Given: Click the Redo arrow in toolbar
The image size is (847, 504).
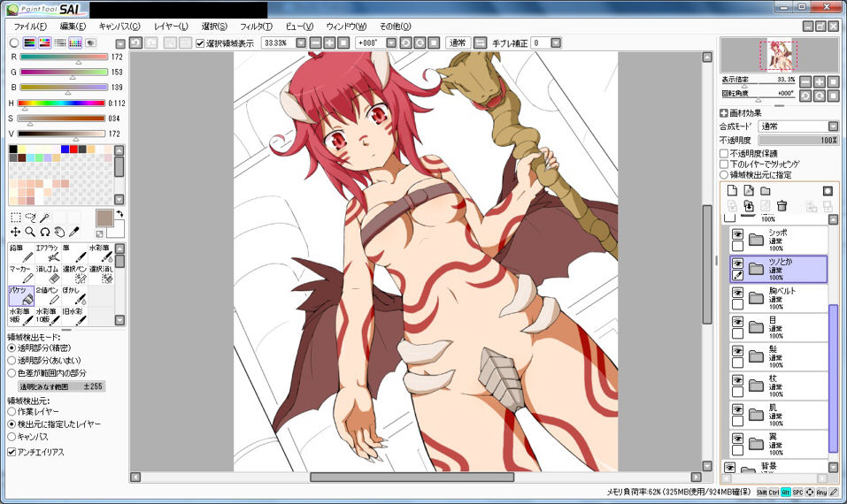Looking at the screenshot, I should tap(150, 42).
